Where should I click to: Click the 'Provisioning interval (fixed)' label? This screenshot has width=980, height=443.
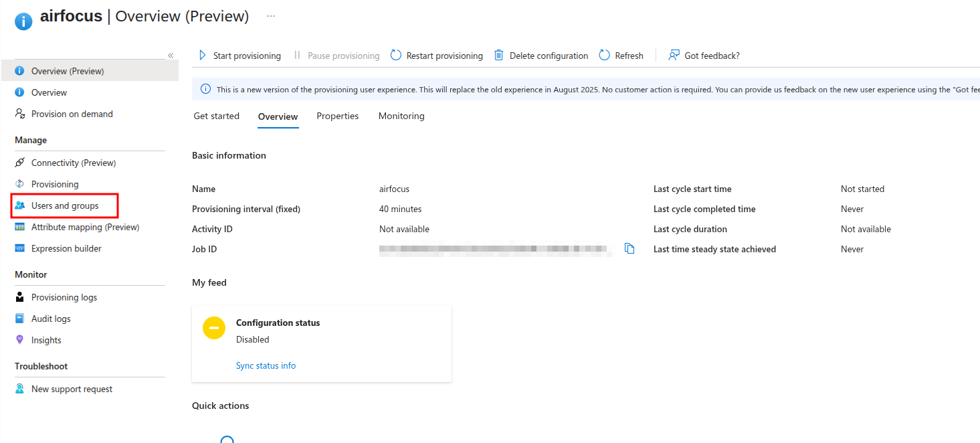[x=246, y=209]
